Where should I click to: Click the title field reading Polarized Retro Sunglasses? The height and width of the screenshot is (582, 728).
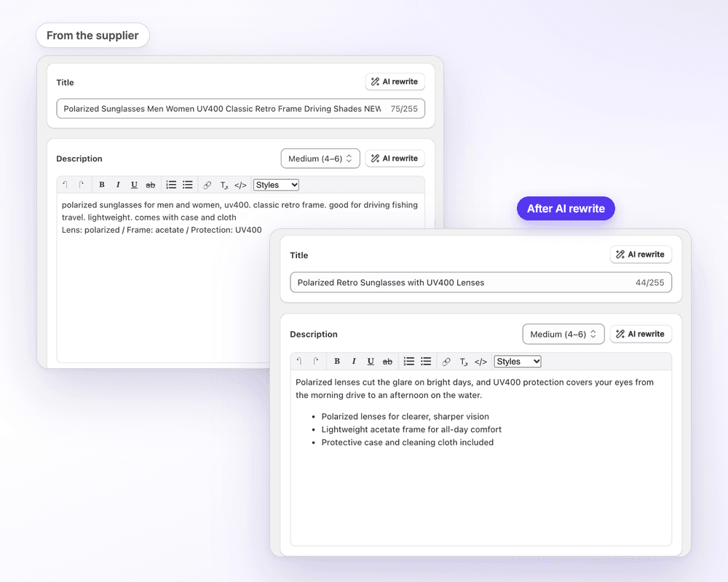[x=480, y=282]
